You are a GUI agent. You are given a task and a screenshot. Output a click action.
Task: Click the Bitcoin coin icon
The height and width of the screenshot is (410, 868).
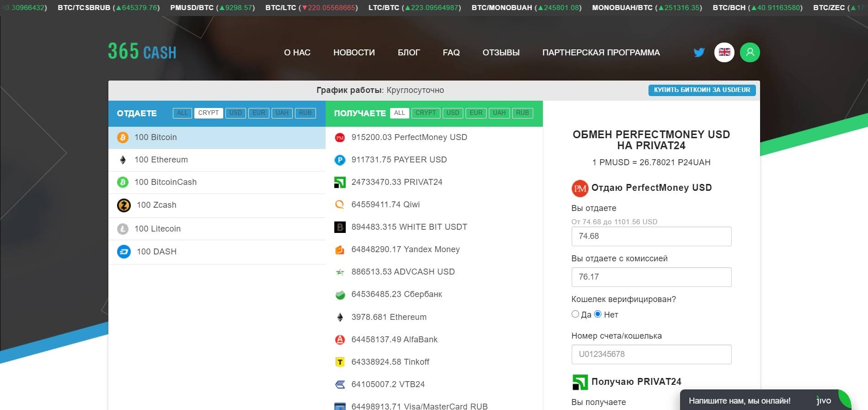click(x=123, y=137)
